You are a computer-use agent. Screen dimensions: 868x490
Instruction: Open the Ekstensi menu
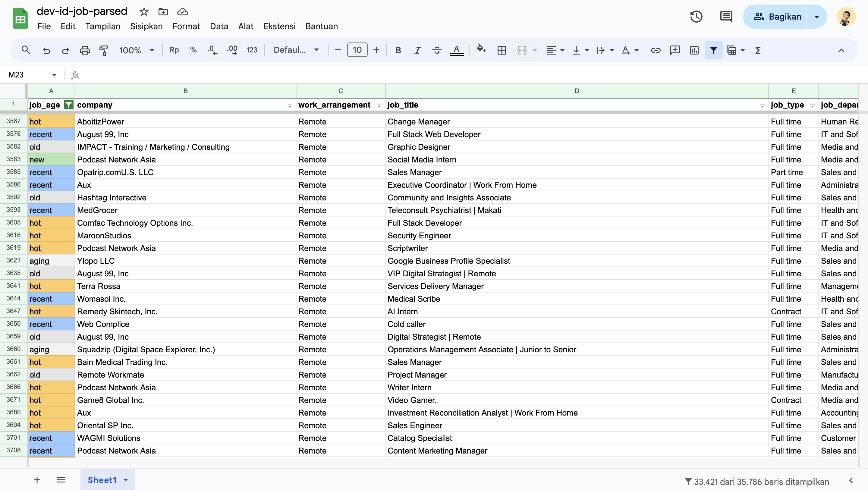279,26
